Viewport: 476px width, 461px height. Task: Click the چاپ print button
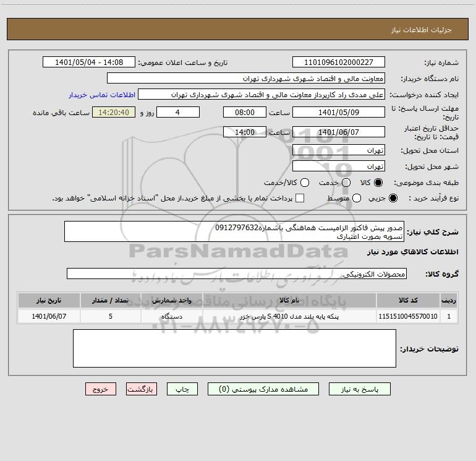click(182, 389)
